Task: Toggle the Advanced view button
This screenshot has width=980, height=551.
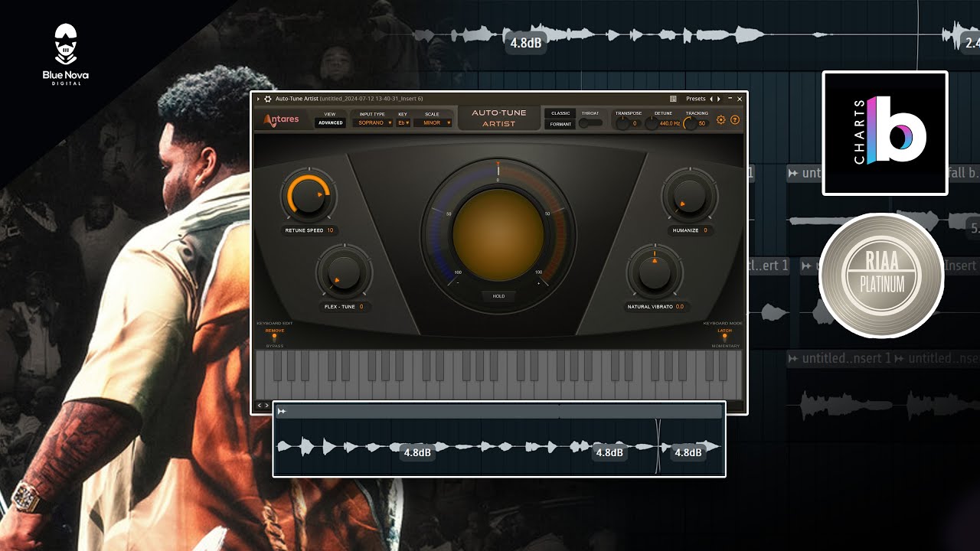Action: coord(331,122)
